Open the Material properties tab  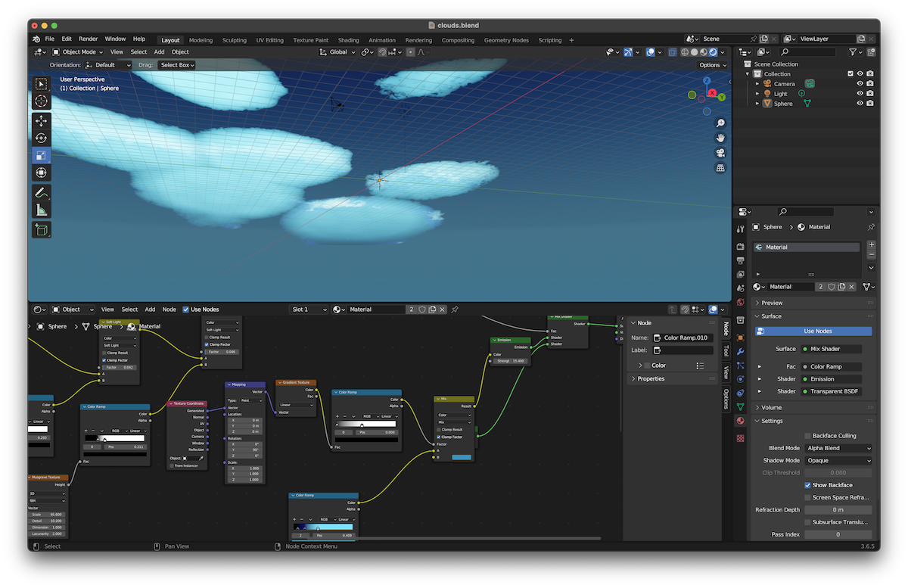point(740,421)
